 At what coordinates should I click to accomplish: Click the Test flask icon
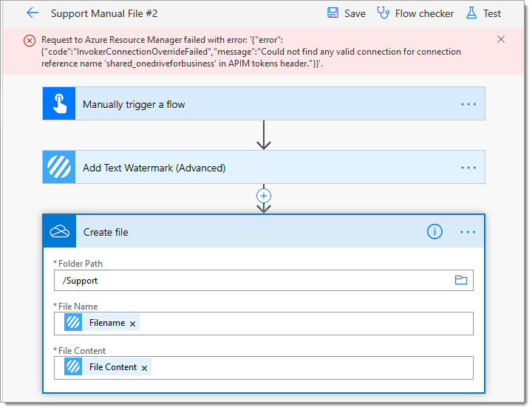click(471, 13)
